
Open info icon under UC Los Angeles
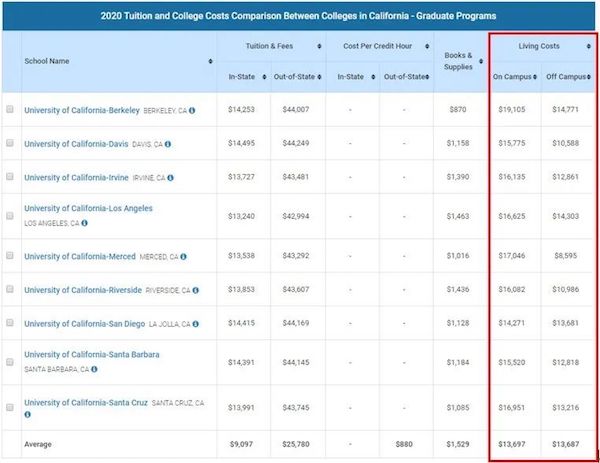pyautogui.click(x=84, y=223)
